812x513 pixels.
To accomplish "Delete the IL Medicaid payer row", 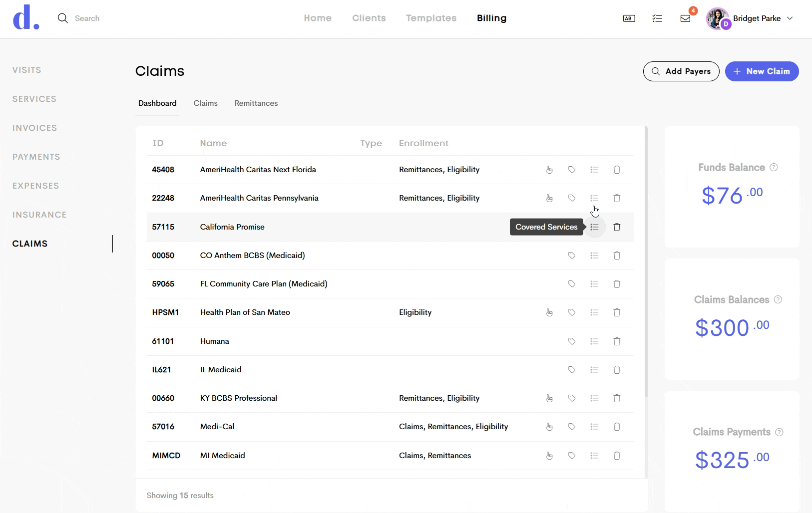I will click(x=617, y=370).
